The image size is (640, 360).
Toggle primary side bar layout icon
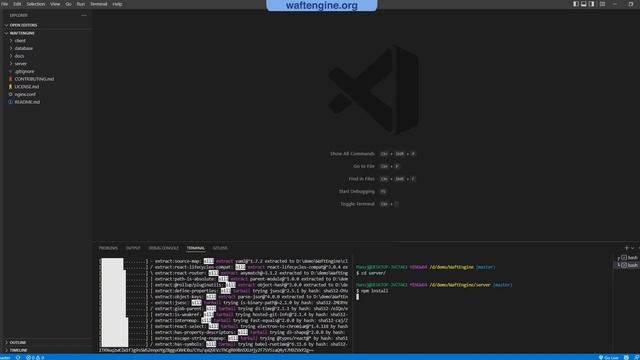coord(576,4)
